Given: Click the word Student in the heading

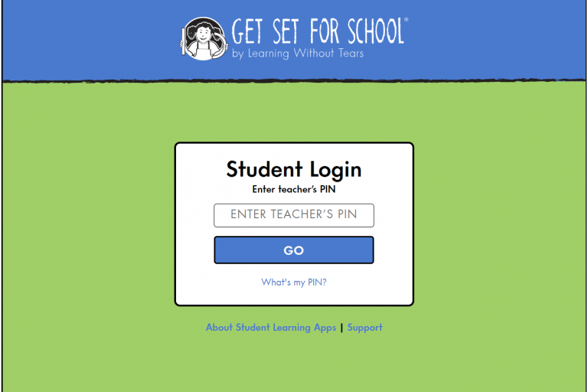Looking at the screenshot, I should pyautogui.click(x=264, y=169).
